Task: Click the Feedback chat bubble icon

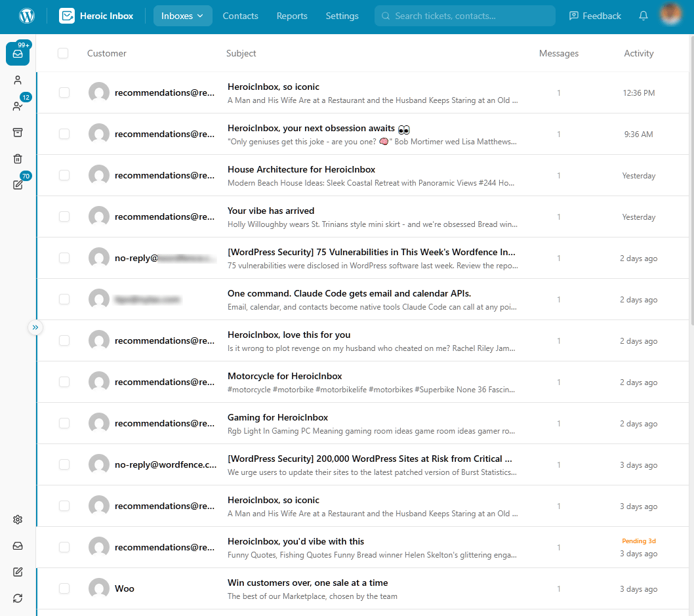Action: click(x=573, y=16)
